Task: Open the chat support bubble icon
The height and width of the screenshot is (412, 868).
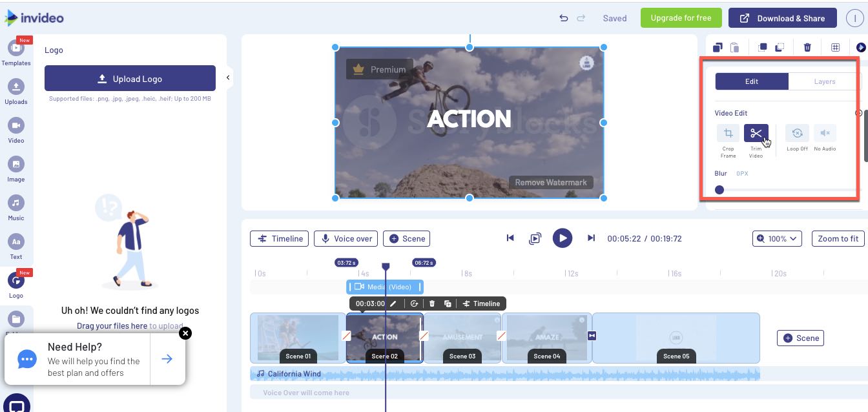Action: tap(17, 404)
